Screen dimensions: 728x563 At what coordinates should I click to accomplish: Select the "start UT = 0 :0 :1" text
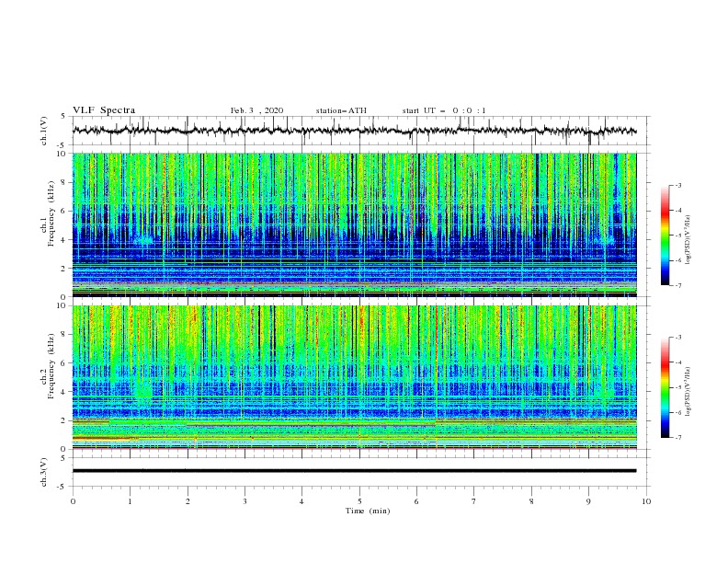(x=444, y=110)
